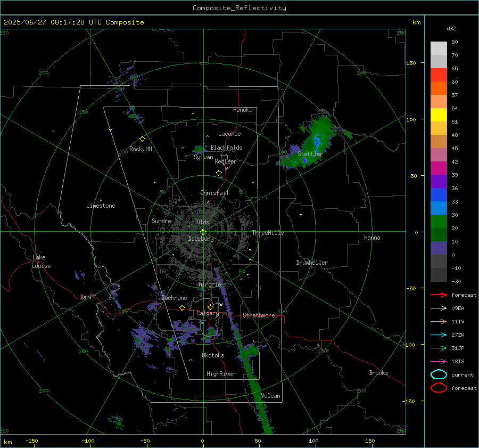479x448 pixels.
Task: Click the Airdrie label
Action: click(210, 284)
